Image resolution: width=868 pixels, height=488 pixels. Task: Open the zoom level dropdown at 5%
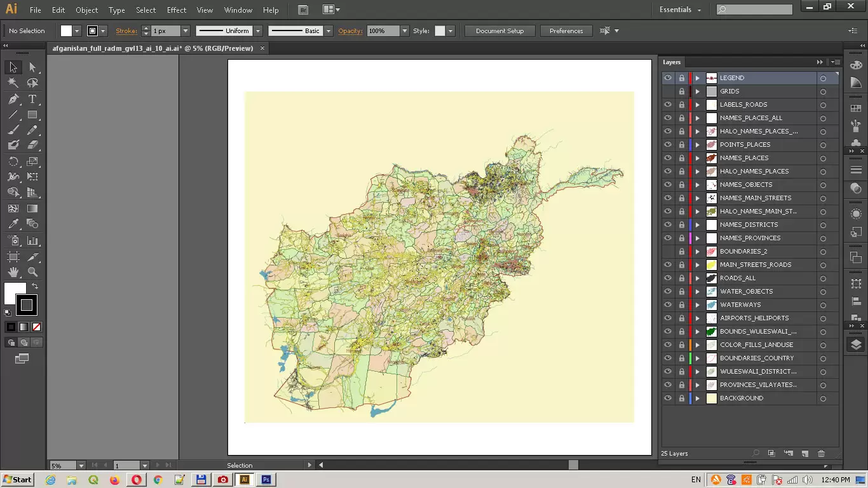coord(81,466)
